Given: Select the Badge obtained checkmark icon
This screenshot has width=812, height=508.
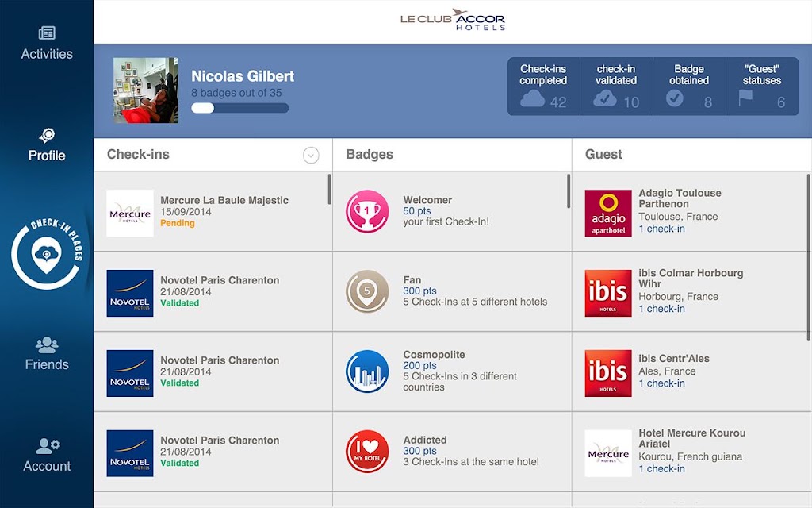Looking at the screenshot, I should pos(674,98).
